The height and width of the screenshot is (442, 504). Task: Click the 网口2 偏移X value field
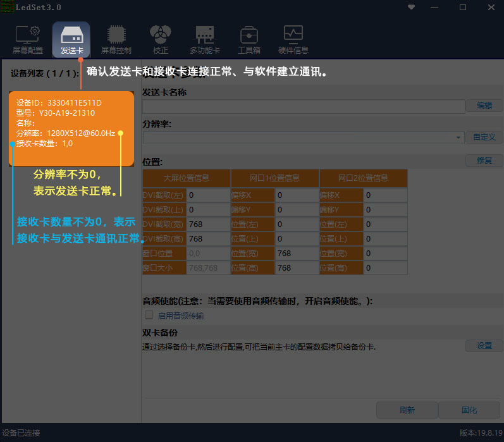tap(385, 195)
